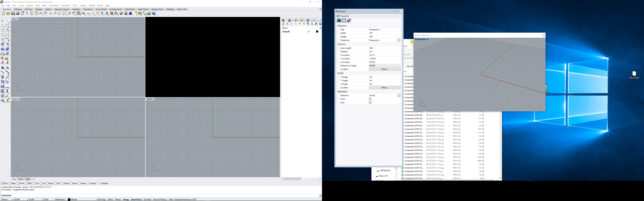The width and height of the screenshot is (644, 201).
Task: Click the Cut scissors icon
Action: (27, 13)
